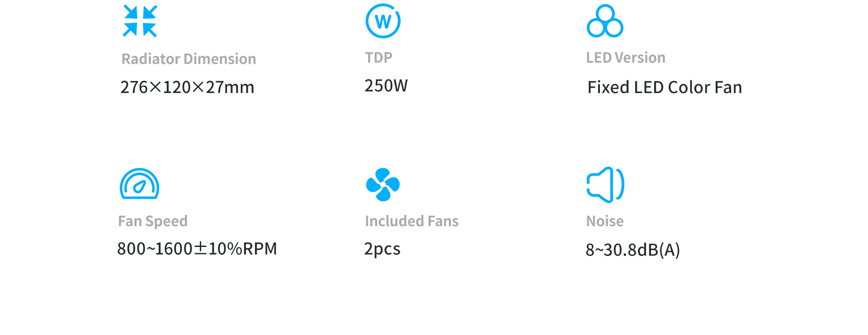Select the 2pcs value
The image size is (868, 335).
382,249
